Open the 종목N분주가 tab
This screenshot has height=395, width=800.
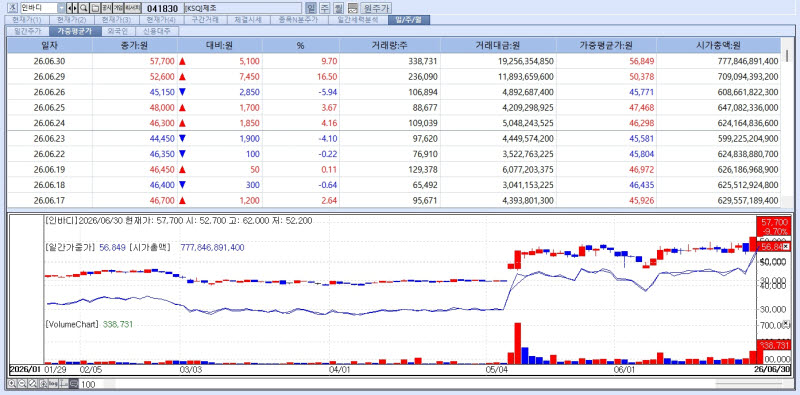pos(298,20)
